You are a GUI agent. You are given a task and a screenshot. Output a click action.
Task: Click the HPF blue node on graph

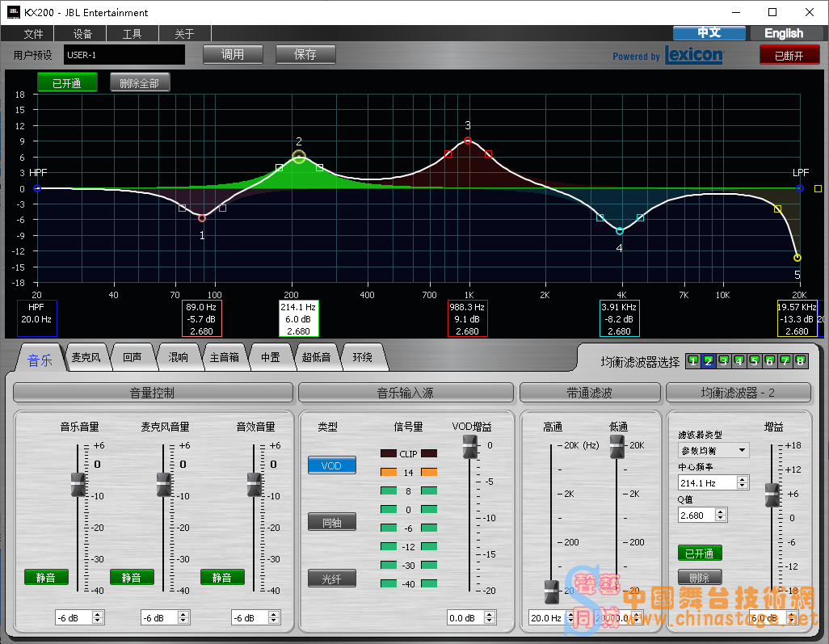(37, 188)
